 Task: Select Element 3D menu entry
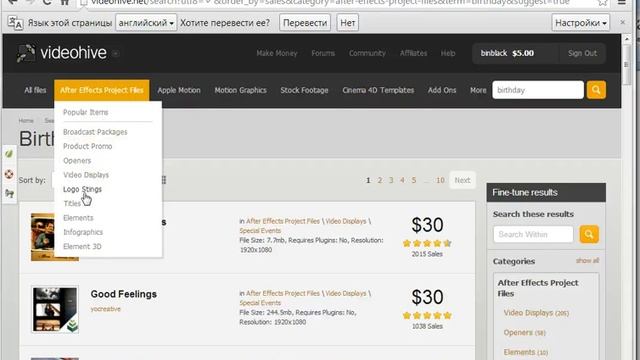coord(82,246)
